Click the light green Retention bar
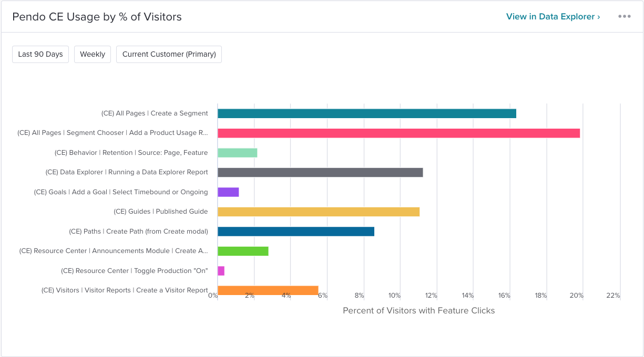This screenshot has height=357, width=644. tap(237, 153)
